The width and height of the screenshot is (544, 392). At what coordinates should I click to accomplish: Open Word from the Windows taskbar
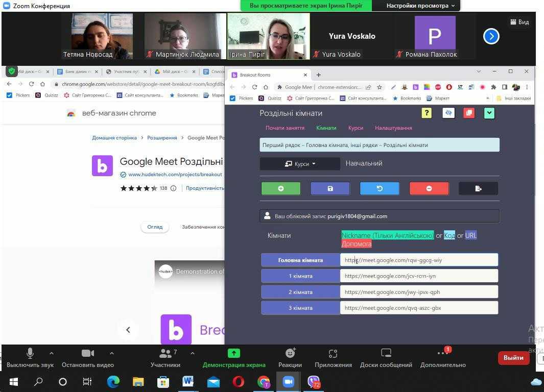click(x=188, y=381)
